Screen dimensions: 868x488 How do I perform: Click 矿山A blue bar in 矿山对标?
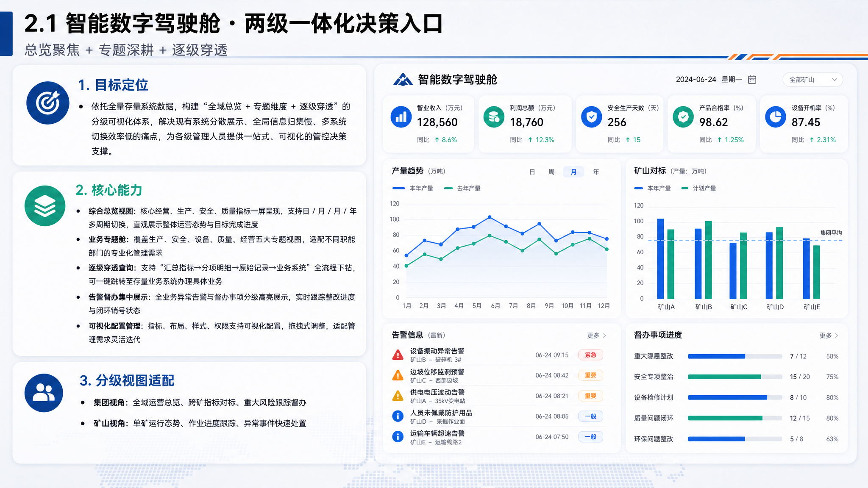coord(660,259)
